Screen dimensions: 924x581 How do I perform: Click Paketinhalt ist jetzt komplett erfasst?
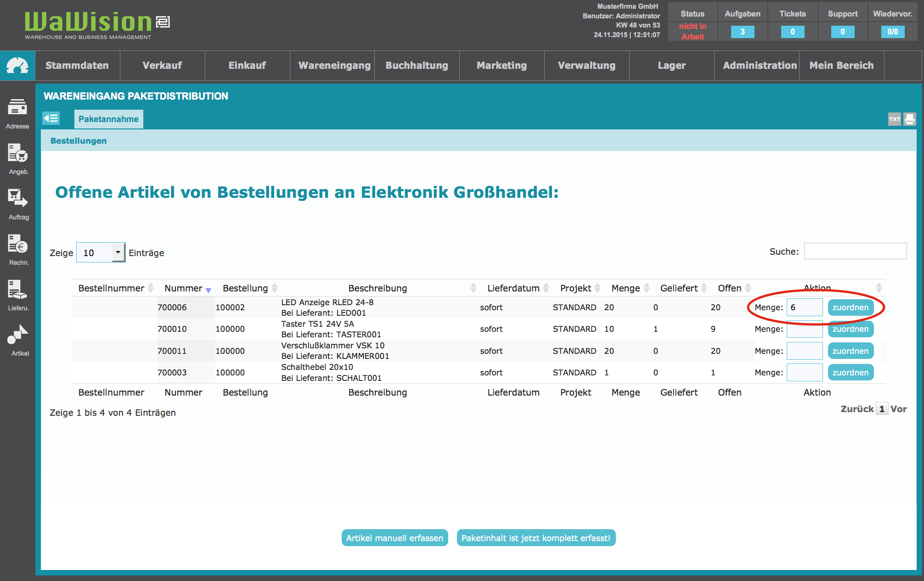(535, 538)
